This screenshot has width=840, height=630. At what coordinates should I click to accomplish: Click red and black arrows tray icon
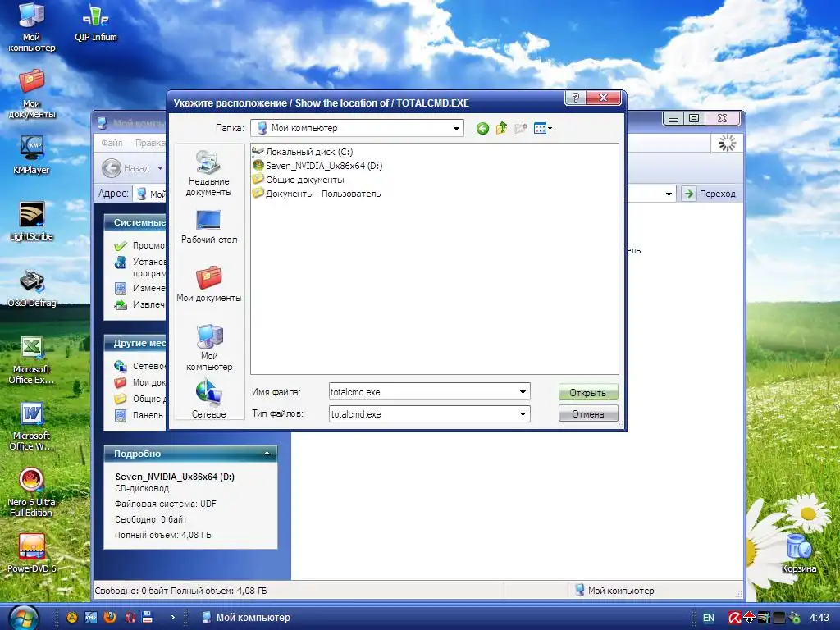click(x=749, y=618)
